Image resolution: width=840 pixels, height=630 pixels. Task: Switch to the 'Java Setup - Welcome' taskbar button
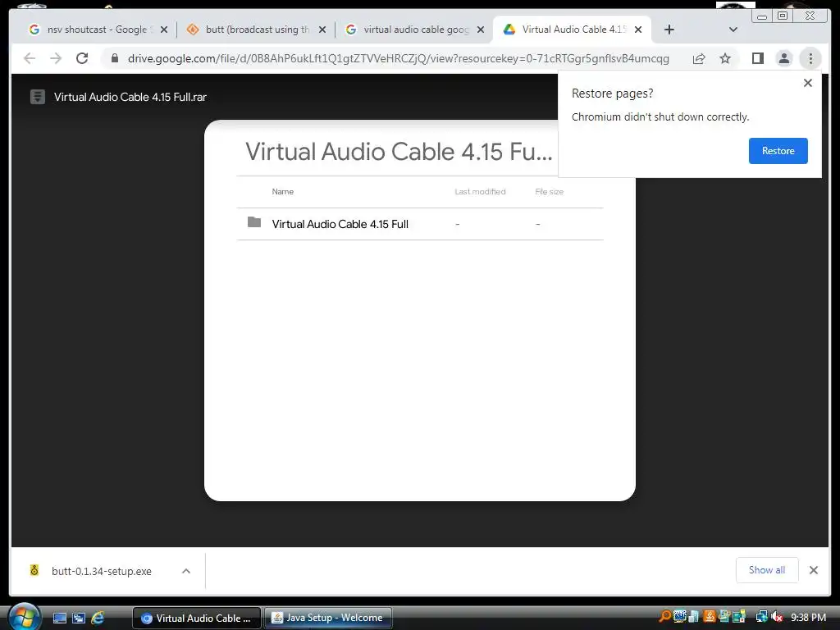pos(328,618)
